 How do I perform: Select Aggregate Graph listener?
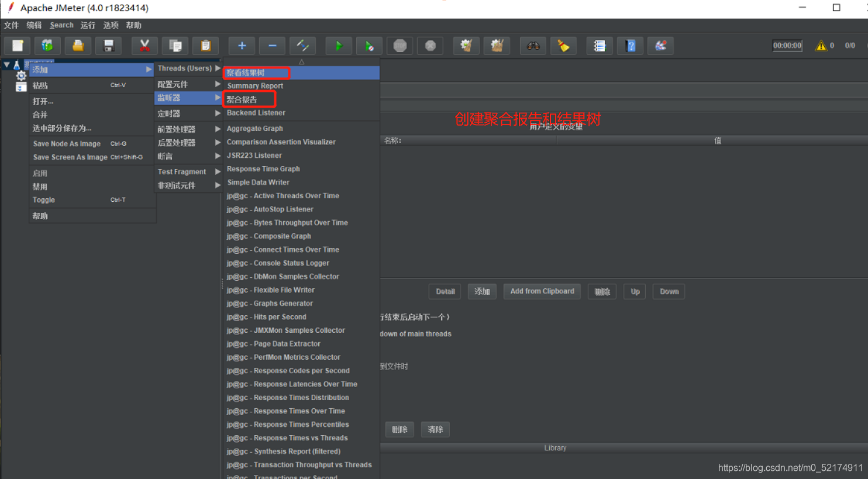point(301,129)
